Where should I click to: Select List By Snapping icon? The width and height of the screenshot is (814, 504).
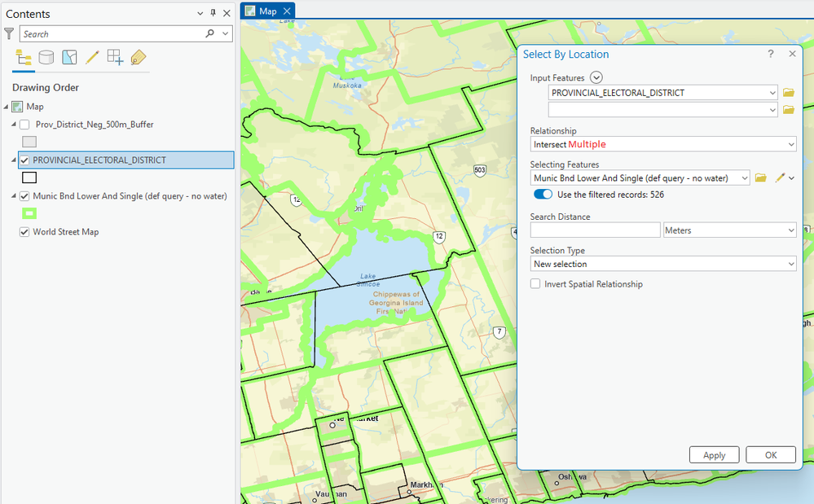(x=115, y=57)
